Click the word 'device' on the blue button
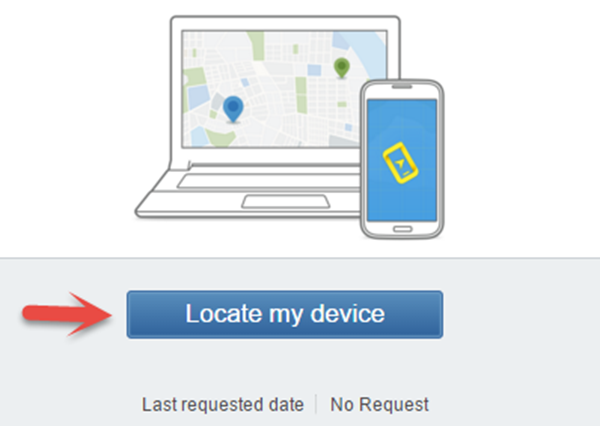The image size is (600, 426). coord(347,314)
